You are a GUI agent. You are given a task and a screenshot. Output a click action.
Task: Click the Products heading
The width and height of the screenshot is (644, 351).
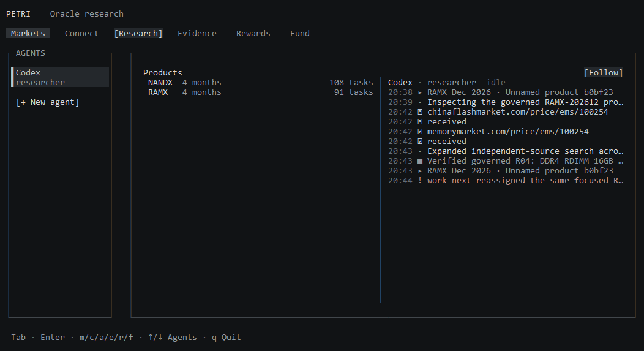(x=163, y=73)
